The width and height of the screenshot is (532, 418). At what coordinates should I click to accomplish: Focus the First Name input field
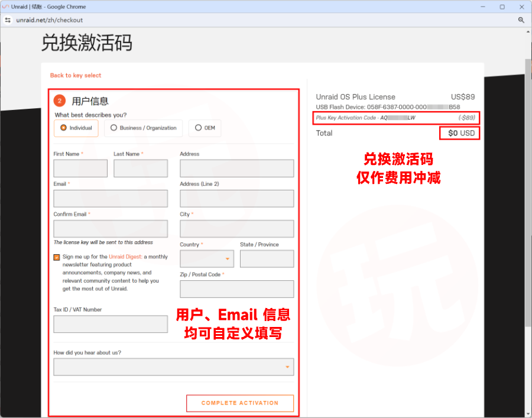point(80,169)
